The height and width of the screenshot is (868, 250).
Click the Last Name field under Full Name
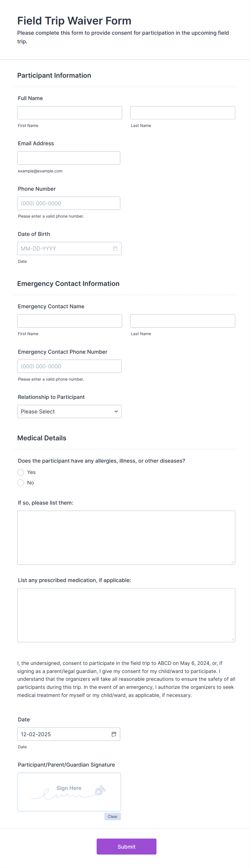point(182,112)
